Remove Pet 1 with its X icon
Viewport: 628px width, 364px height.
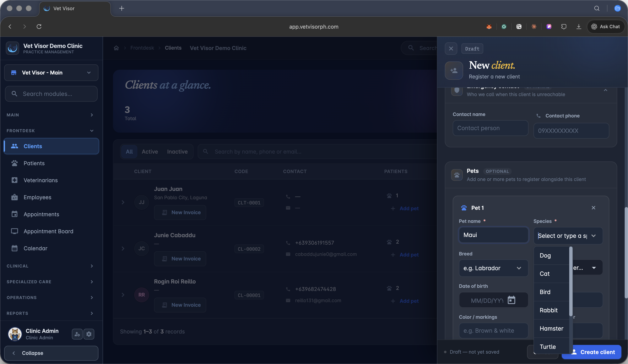(593, 208)
